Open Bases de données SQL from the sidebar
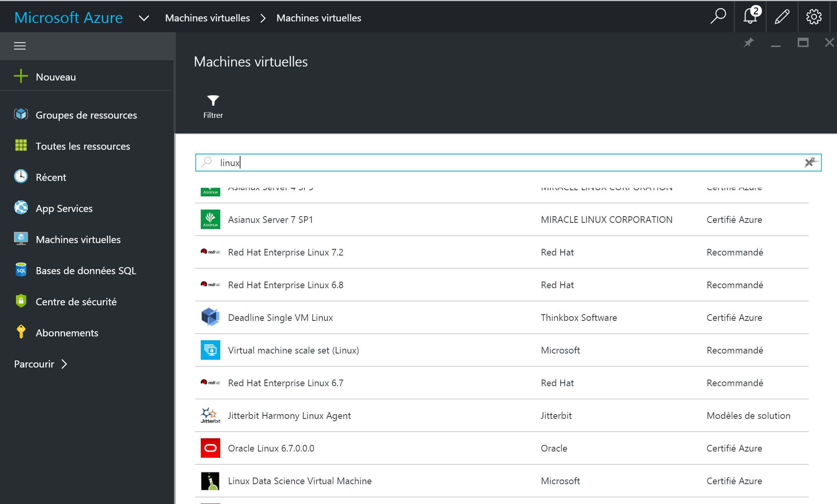Viewport: 837px width, 504px height. click(86, 270)
